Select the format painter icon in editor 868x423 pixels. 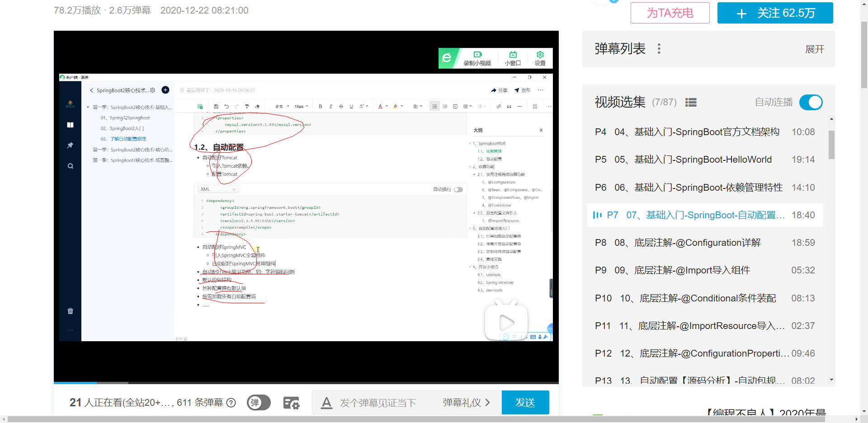pos(247,107)
